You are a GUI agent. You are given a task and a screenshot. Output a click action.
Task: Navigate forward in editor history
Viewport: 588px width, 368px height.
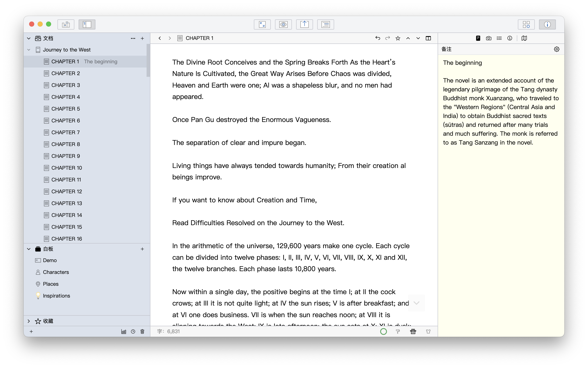(170, 38)
